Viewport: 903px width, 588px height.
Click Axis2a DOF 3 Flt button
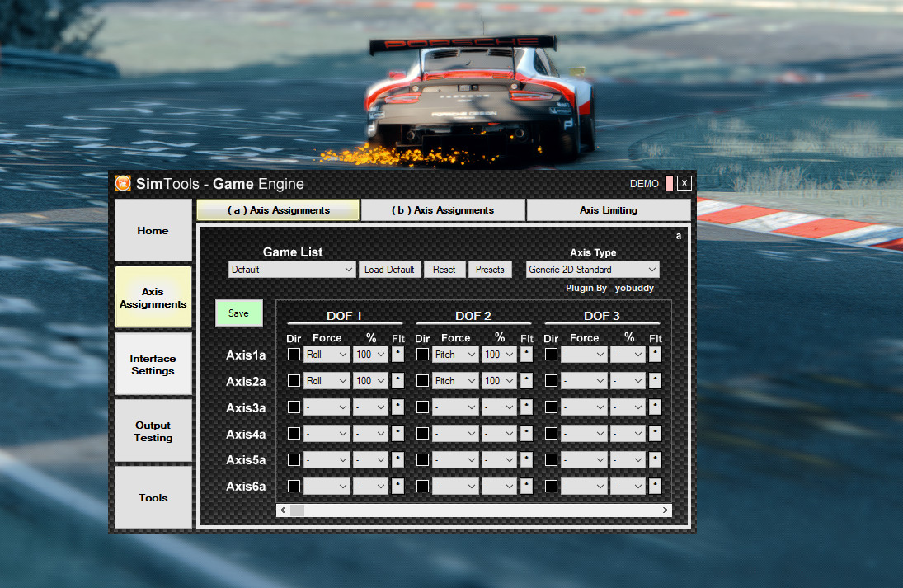(x=656, y=381)
